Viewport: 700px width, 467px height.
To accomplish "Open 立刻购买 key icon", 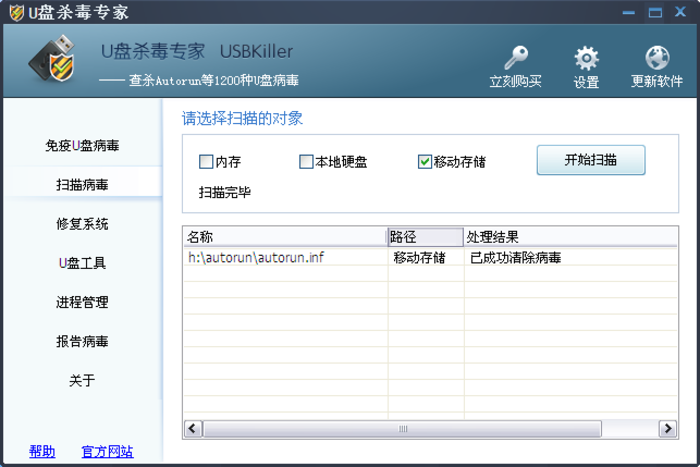I will pos(516,58).
